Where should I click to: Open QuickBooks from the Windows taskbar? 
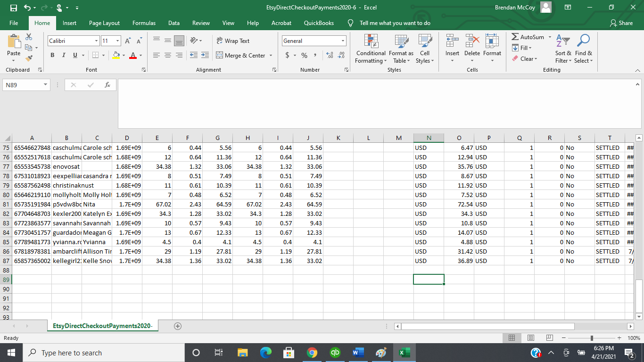click(x=335, y=353)
